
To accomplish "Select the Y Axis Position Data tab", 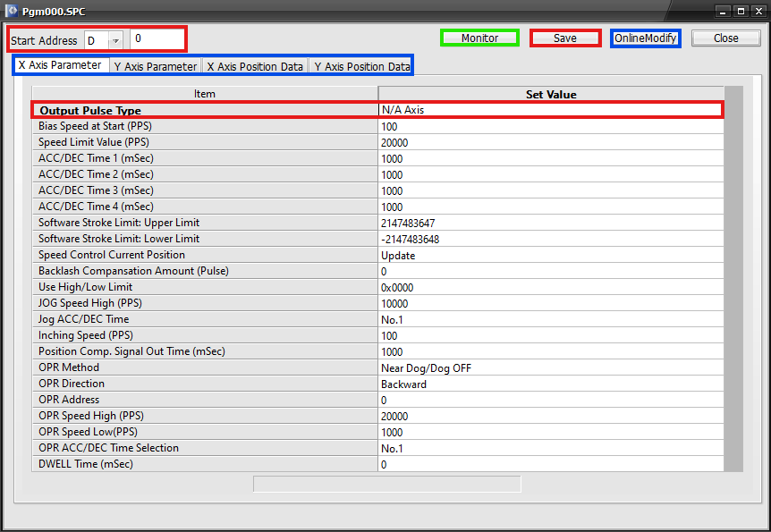I will [x=361, y=66].
